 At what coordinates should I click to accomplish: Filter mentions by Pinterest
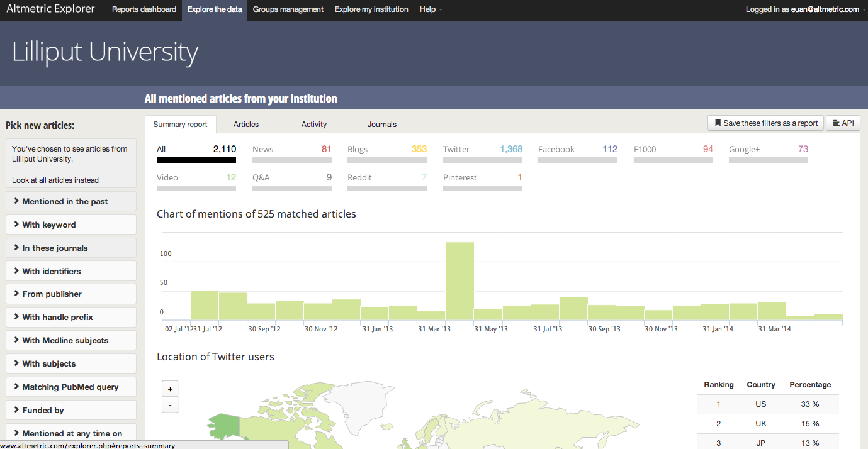(483, 181)
